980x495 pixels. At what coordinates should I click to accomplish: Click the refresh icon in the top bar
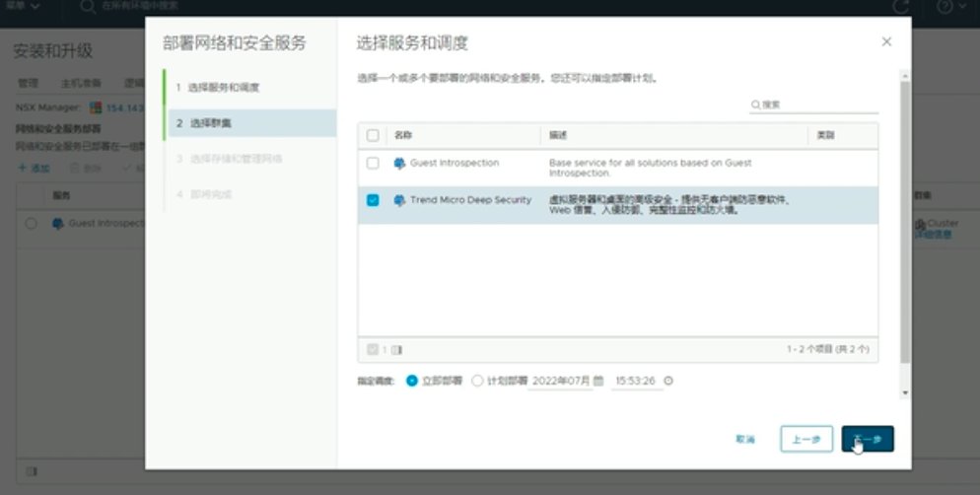(900, 6)
